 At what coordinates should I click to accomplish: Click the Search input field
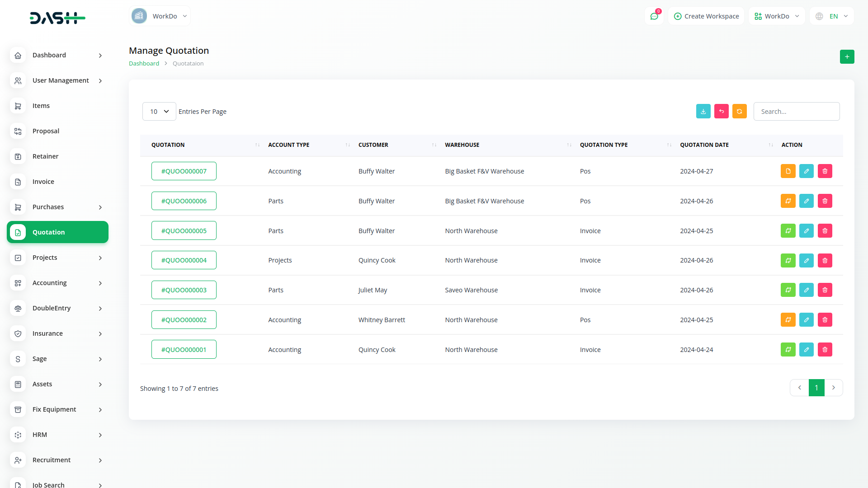[796, 112]
